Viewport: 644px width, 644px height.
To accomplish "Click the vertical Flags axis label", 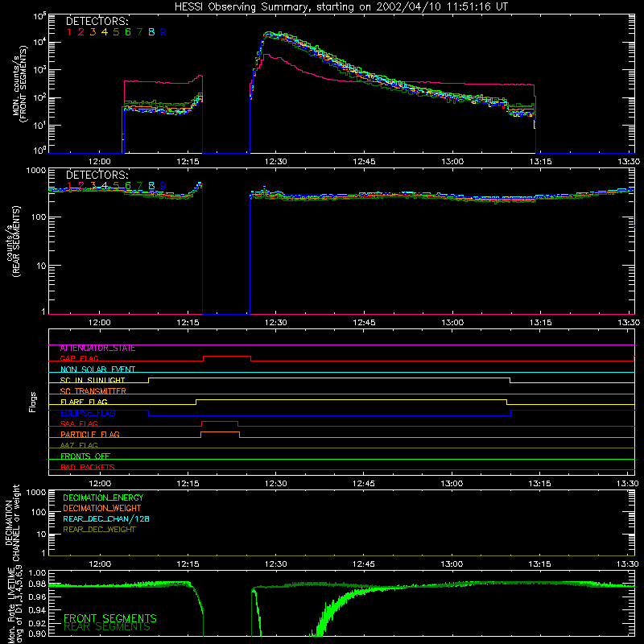I will point(33,402).
